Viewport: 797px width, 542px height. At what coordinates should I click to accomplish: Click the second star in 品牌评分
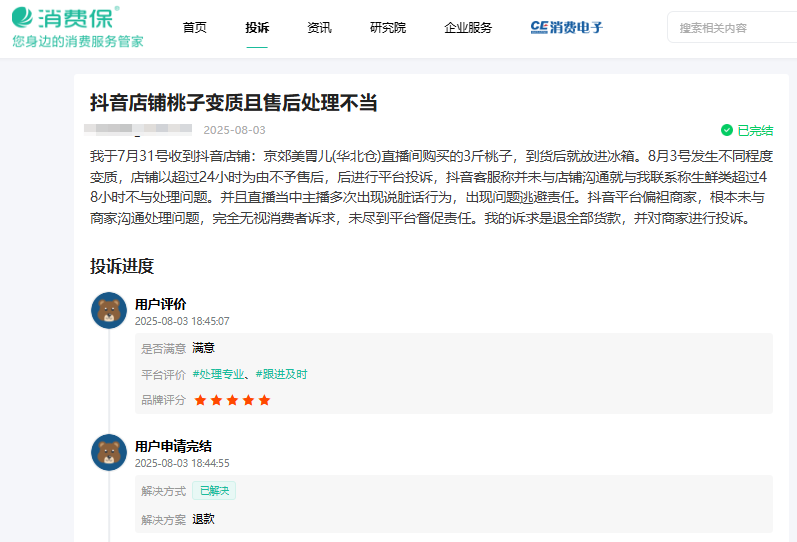pos(217,400)
